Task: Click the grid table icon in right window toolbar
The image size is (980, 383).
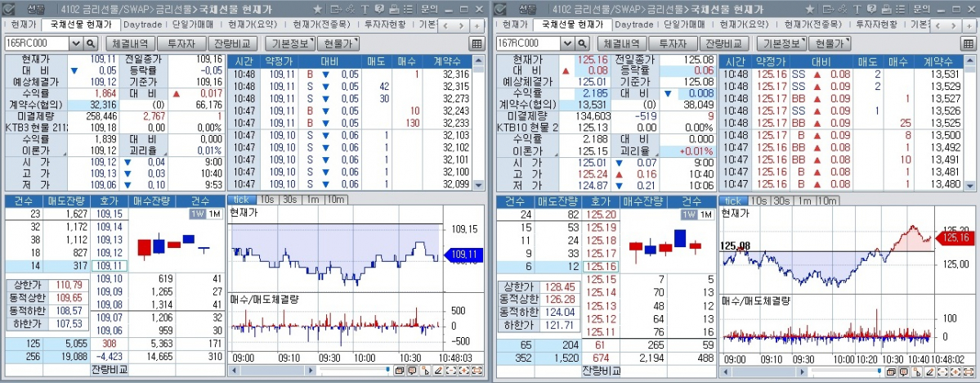Action: pos(968,43)
